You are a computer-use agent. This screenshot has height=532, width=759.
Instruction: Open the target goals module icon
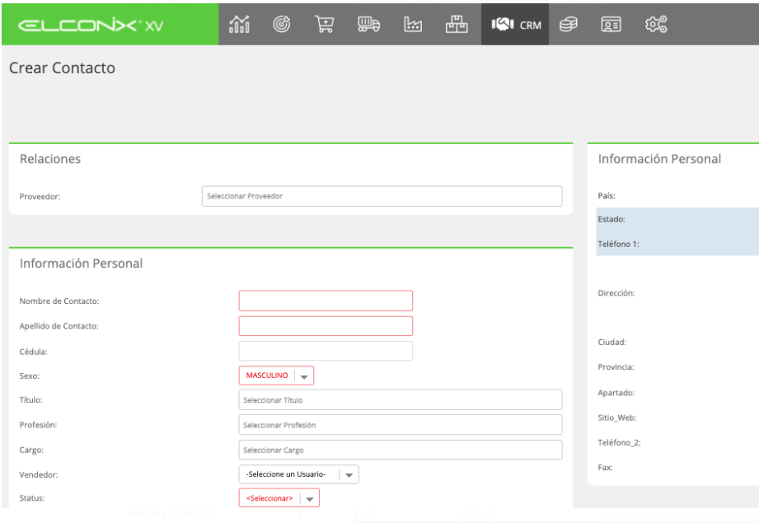(x=281, y=24)
